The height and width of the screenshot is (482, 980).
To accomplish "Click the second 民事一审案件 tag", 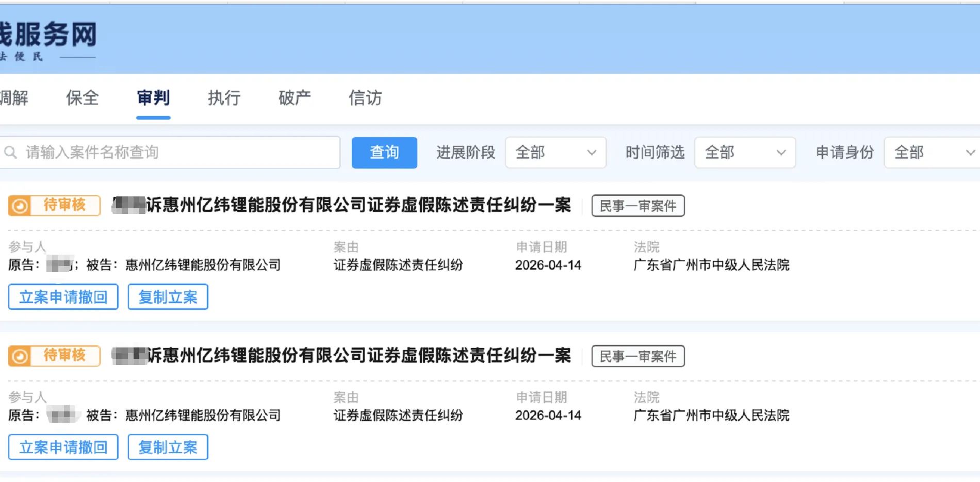I will click(638, 356).
